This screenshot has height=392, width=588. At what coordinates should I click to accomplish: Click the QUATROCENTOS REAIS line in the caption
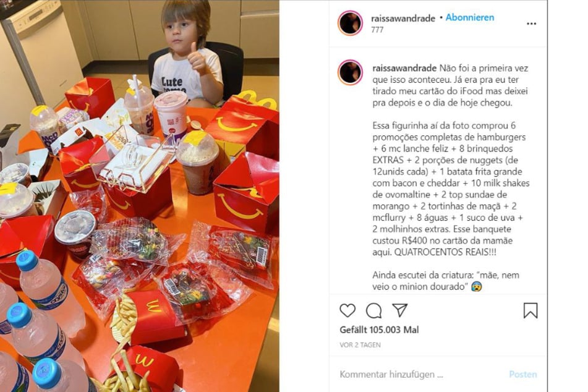pos(445,252)
